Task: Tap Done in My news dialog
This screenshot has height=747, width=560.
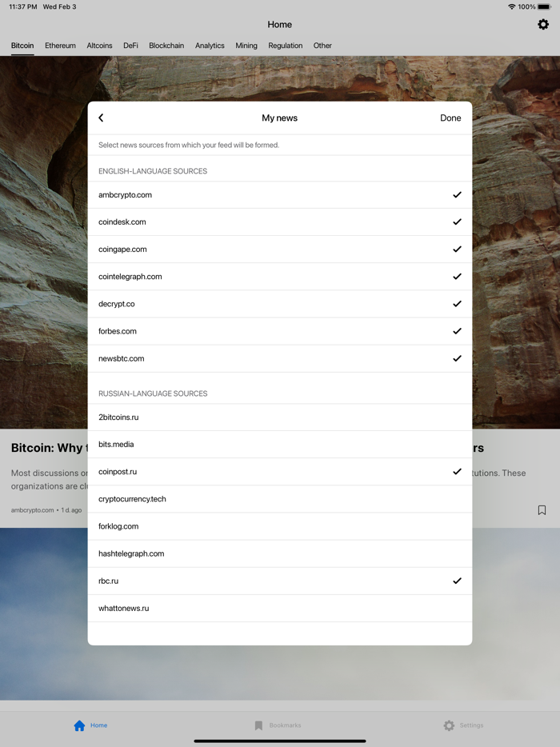Action: click(x=450, y=118)
